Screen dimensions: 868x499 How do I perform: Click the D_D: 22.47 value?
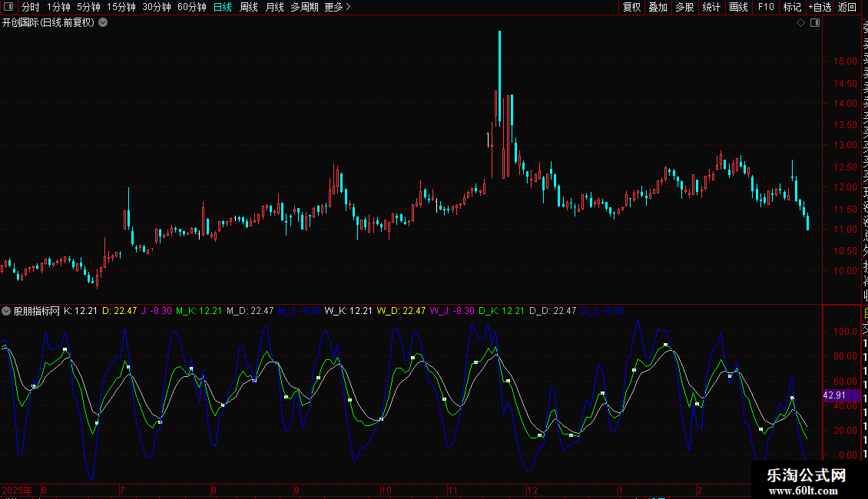click(552, 311)
